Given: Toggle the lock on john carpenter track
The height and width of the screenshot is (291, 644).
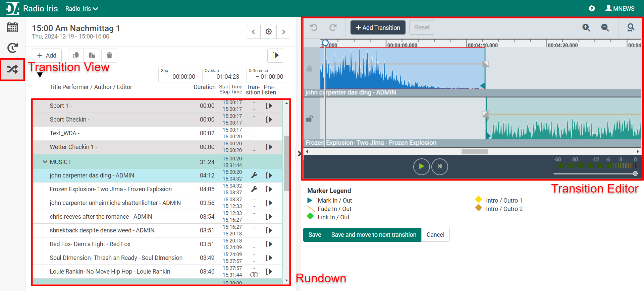Looking at the screenshot, I should tap(310, 68).
